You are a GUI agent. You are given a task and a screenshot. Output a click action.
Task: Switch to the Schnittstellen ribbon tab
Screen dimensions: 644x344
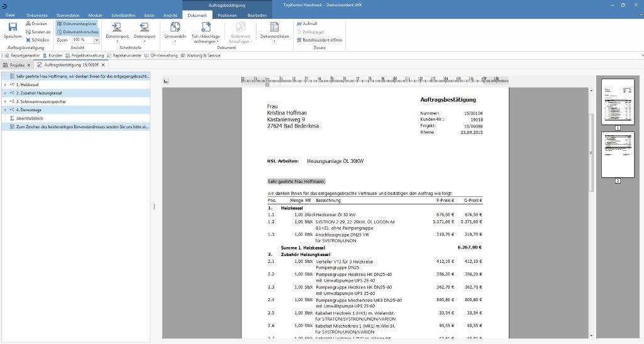123,15
